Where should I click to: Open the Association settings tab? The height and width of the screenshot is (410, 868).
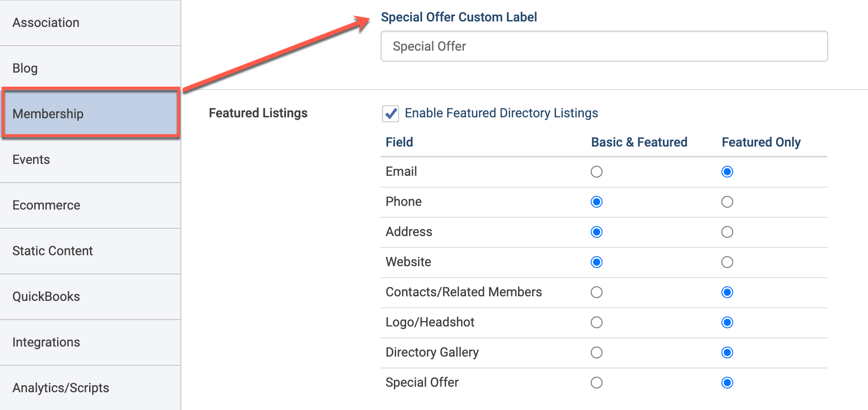pyautogui.click(x=90, y=23)
